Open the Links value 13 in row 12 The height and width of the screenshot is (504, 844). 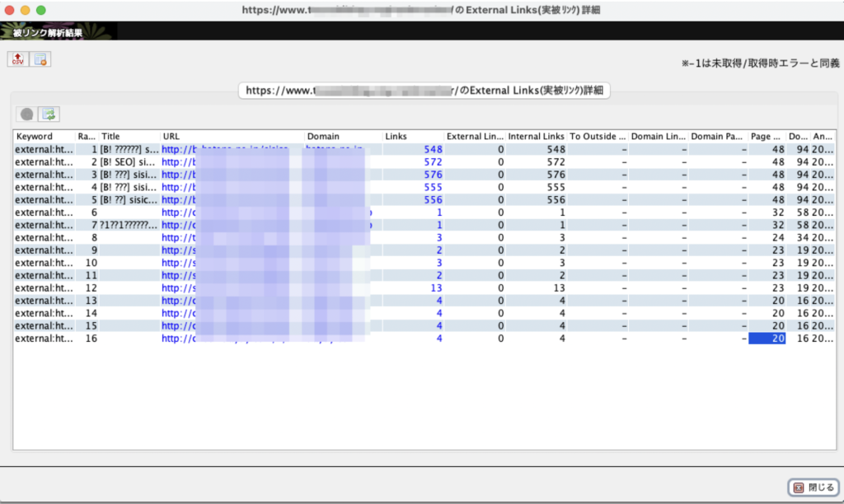[436, 288]
